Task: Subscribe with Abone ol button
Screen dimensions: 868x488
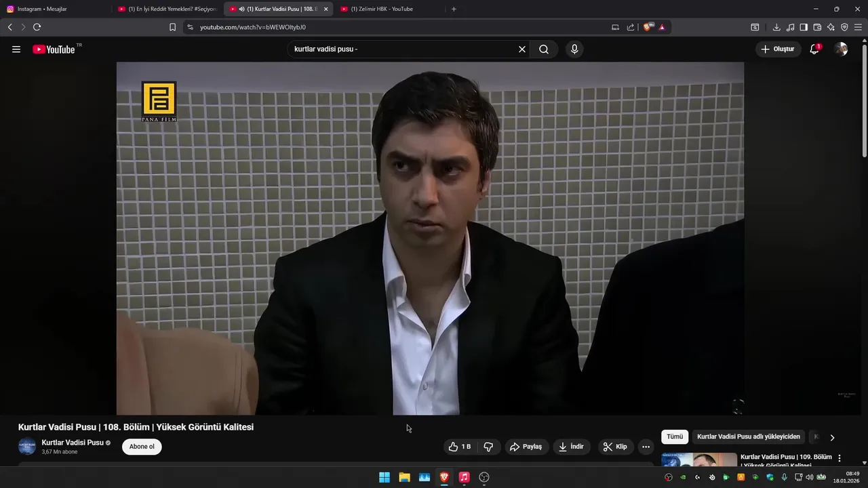Action: (x=142, y=447)
